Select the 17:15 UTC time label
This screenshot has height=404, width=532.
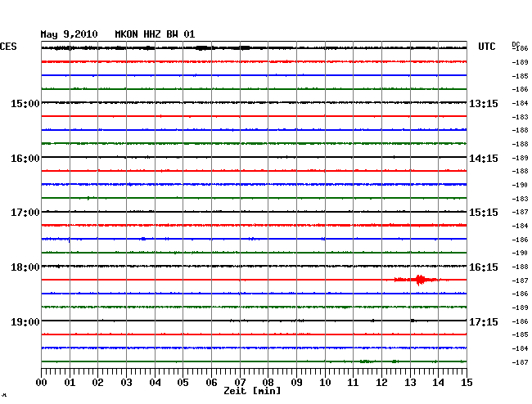point(484,321)
